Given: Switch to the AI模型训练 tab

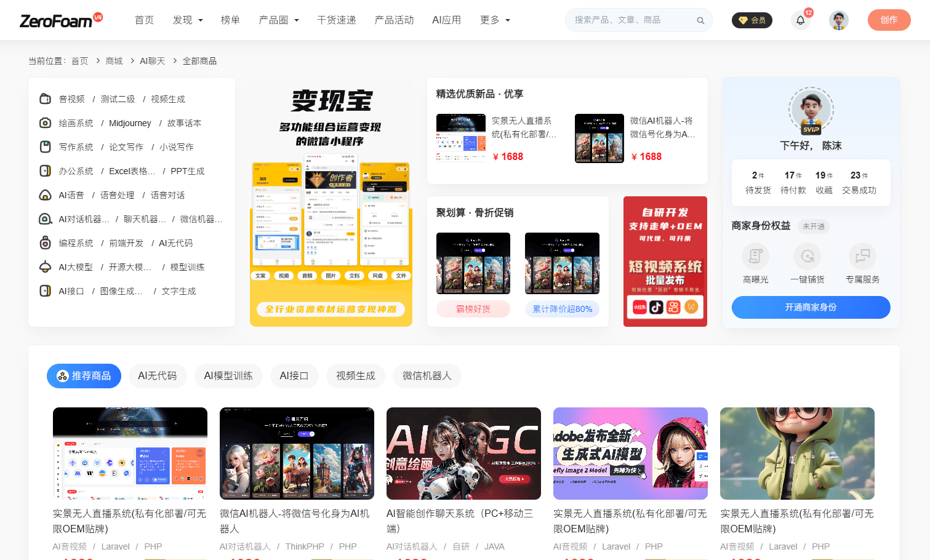Looking at the screenshot, I should (228, 376).
